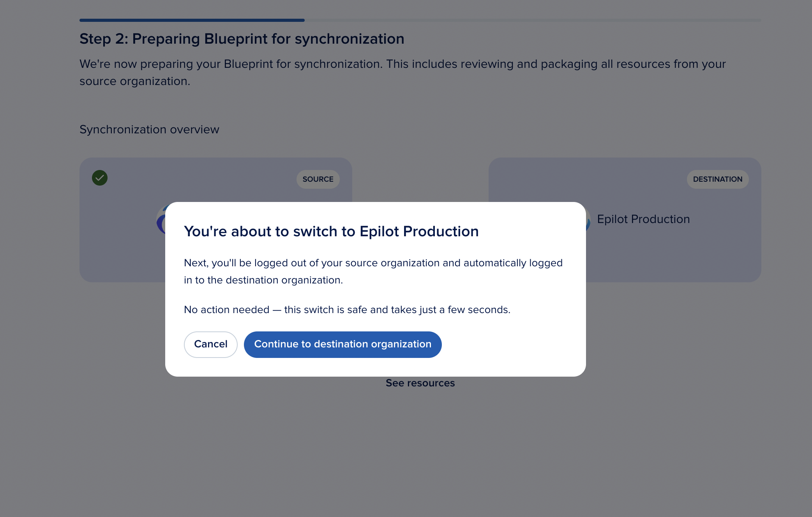Screen dimensions: 812x517
Task: Click the Step 2 Preparing Blueprint heading
Action: pyautogui.click(x=242, y=39)
